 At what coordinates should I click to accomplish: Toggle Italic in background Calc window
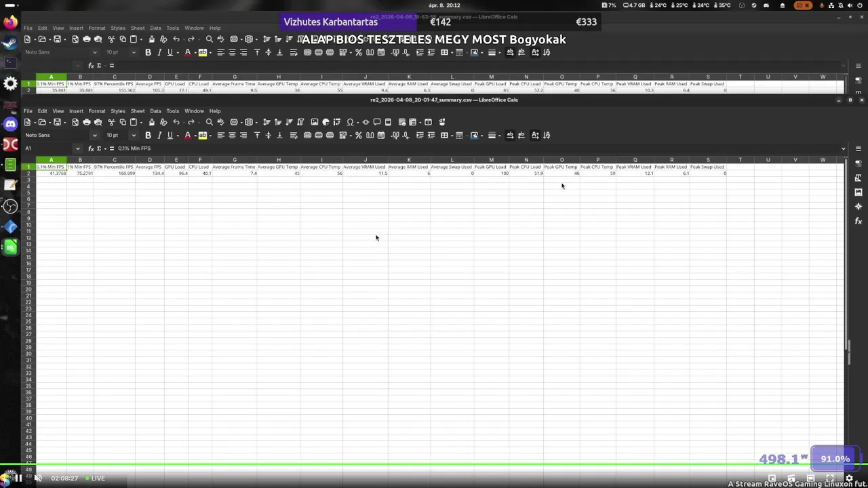(159, 52)
